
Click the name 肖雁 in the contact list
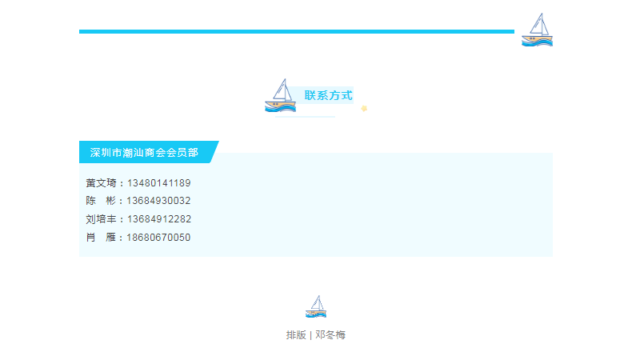pyautogui.click(x=101, y=238)
